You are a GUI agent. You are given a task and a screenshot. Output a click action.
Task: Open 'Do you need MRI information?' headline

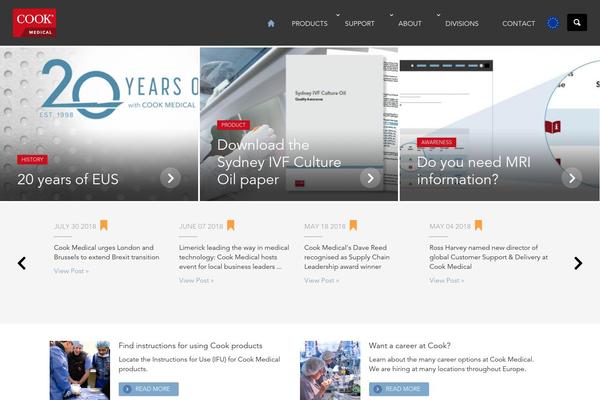(x=474, y=171)
